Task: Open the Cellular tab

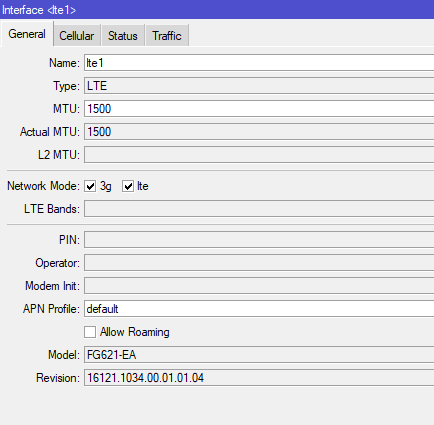Action: tap(77, 35)
